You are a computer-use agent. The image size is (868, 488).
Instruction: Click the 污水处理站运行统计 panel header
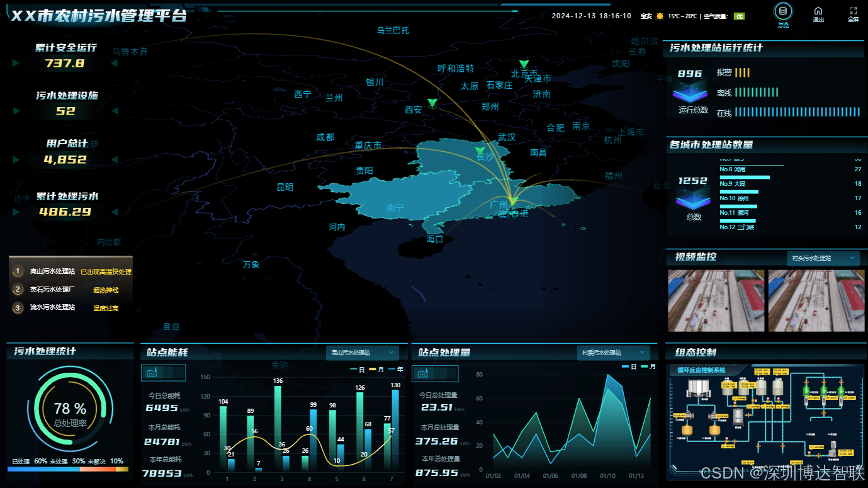pos(764,48)
